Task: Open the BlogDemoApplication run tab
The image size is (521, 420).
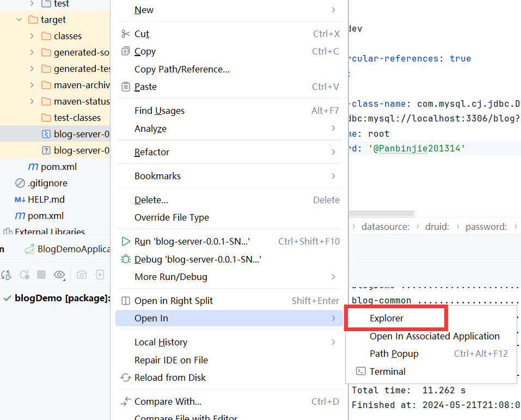Action: 70,249
